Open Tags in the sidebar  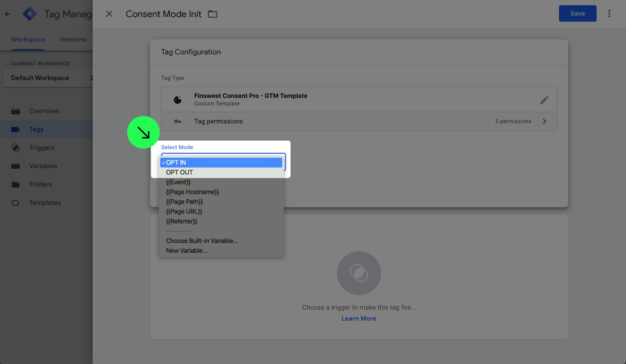[46, 129]
